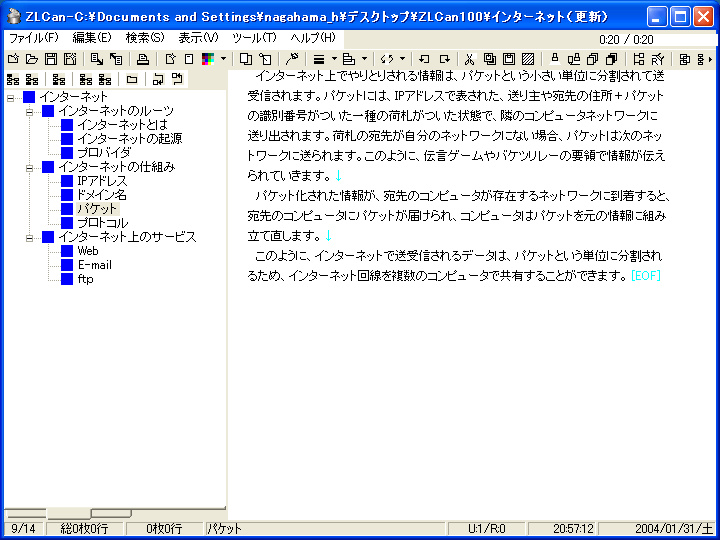Click the double-curved-arrows link icon
720x540 pixels.
pyautogui.click(x=387, y=59)
